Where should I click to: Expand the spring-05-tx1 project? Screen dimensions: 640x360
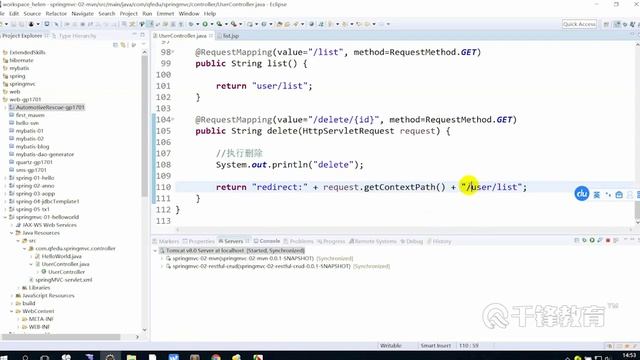pos(5,209)
